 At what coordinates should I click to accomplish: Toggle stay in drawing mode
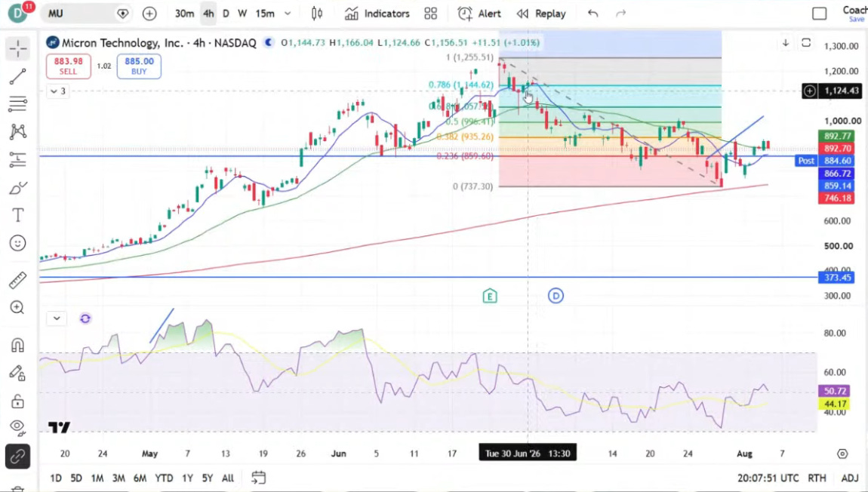[x=17, y=374]
